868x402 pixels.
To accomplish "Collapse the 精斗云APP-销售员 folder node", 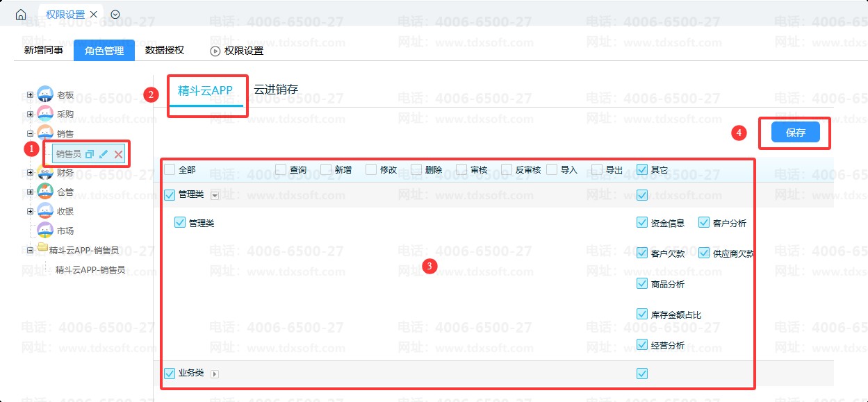I will [30, 250].
